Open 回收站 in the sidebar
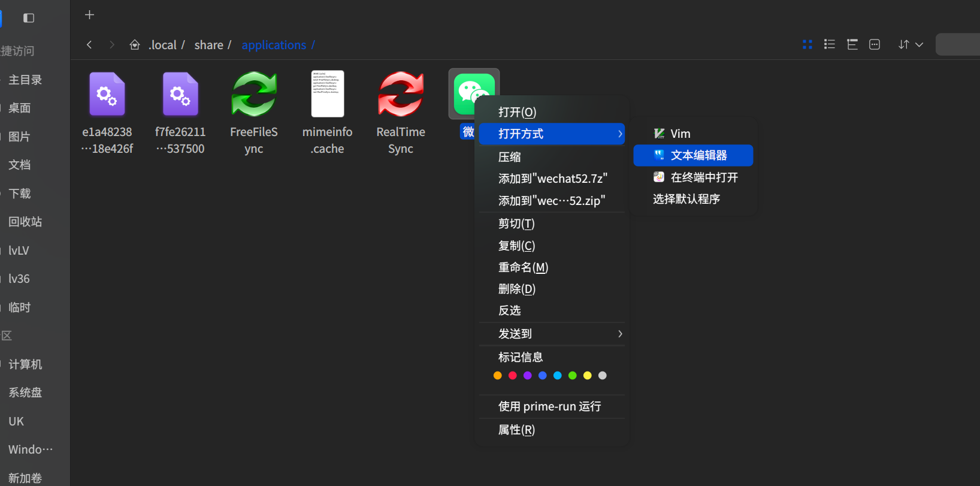Viewport: 980px width, 486px height. [x=25, y=222]
